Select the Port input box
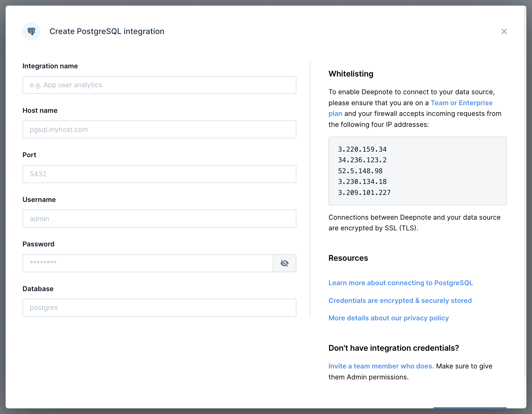Screen dimensions: 532x414 click(x=159, y=174)
